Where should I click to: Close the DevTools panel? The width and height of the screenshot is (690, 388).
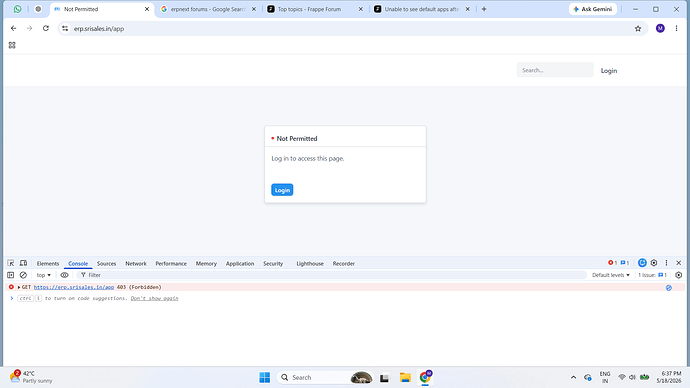(x=679, y=263)
